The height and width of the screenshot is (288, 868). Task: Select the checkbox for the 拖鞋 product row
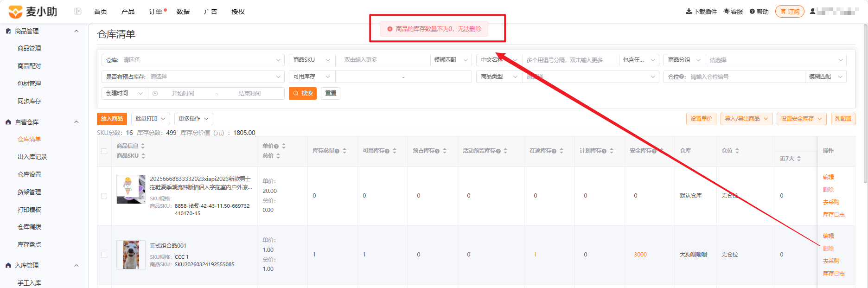[x=104, y=196]
